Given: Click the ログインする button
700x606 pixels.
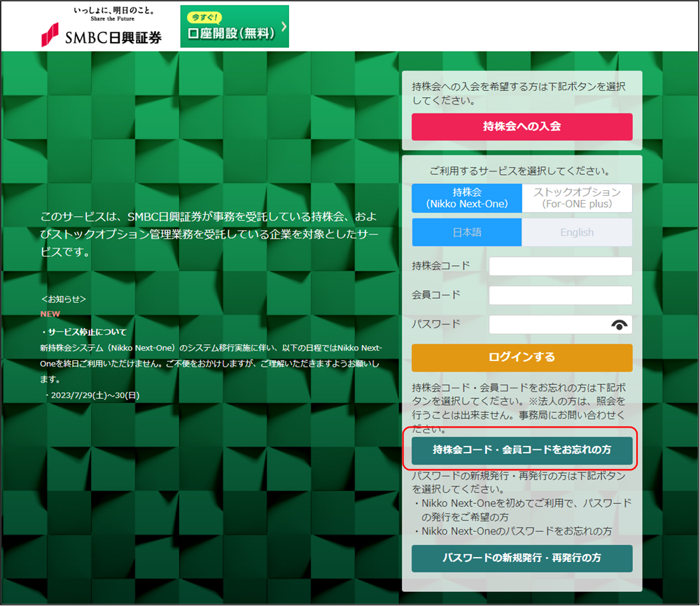Looking at the screenshot, I should [x=522, y=358].
